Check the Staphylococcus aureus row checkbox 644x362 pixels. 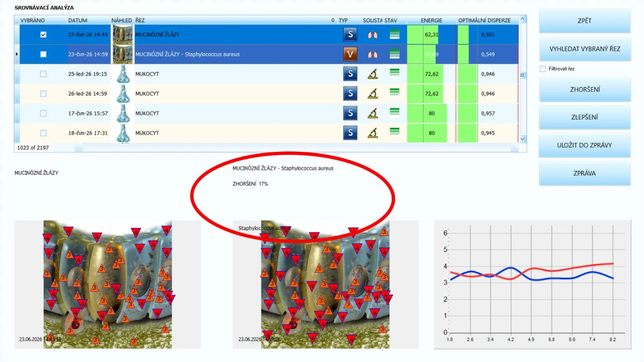43,54
